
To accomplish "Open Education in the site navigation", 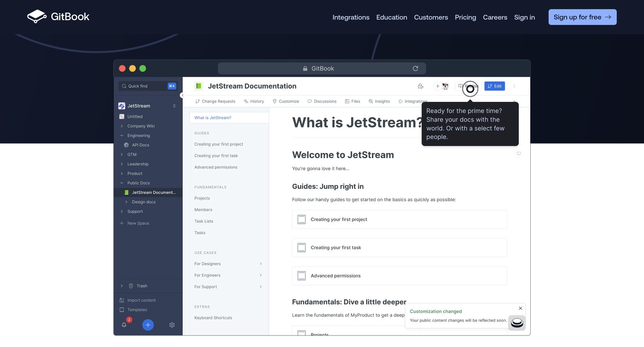I will click(x=392, y=17).
